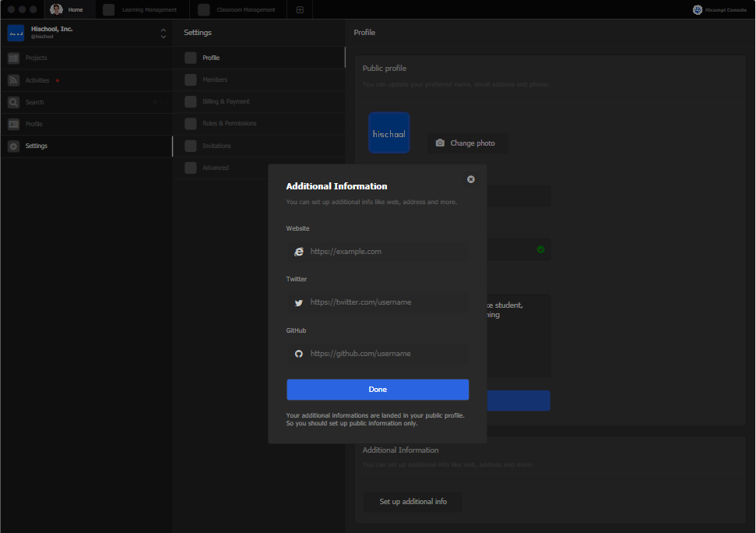Click the Twitter bird icon
This screenshot has height=533, width=756.
point(298,302)
